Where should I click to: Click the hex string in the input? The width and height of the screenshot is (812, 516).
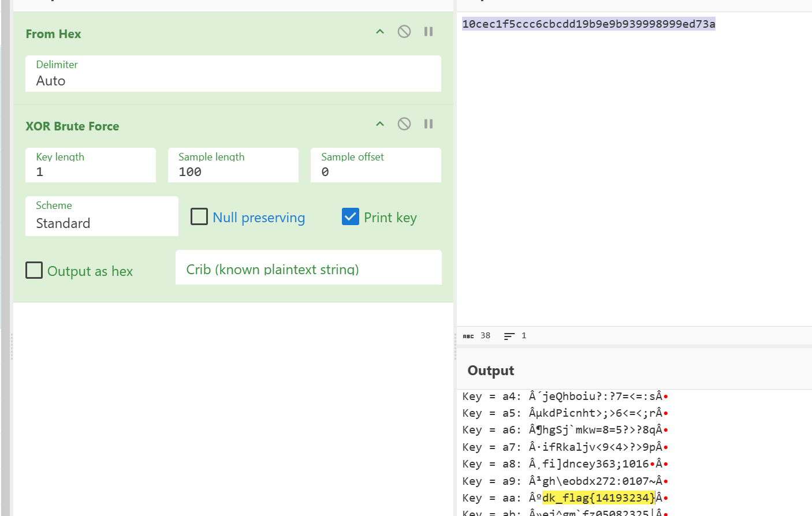[x=588, y=24]
